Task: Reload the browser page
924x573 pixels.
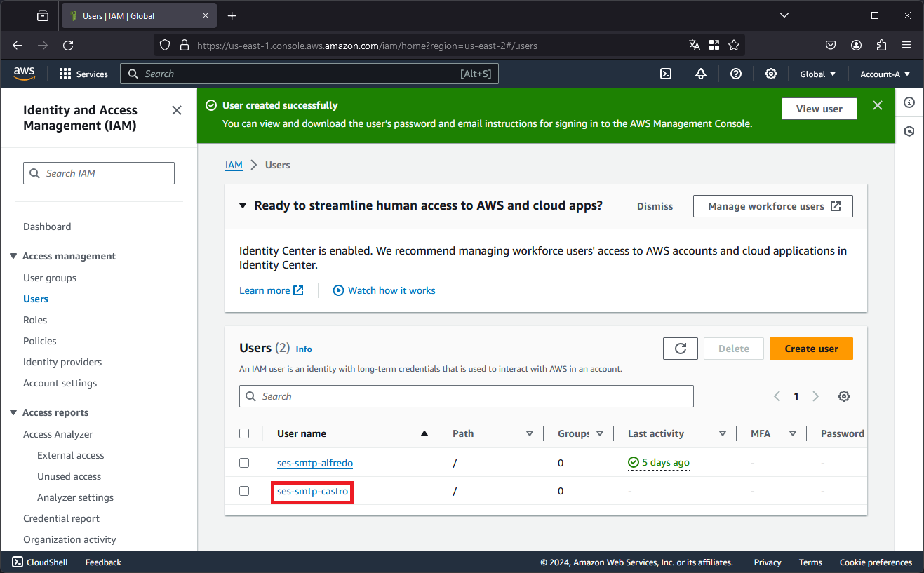Action: (68, 45)
